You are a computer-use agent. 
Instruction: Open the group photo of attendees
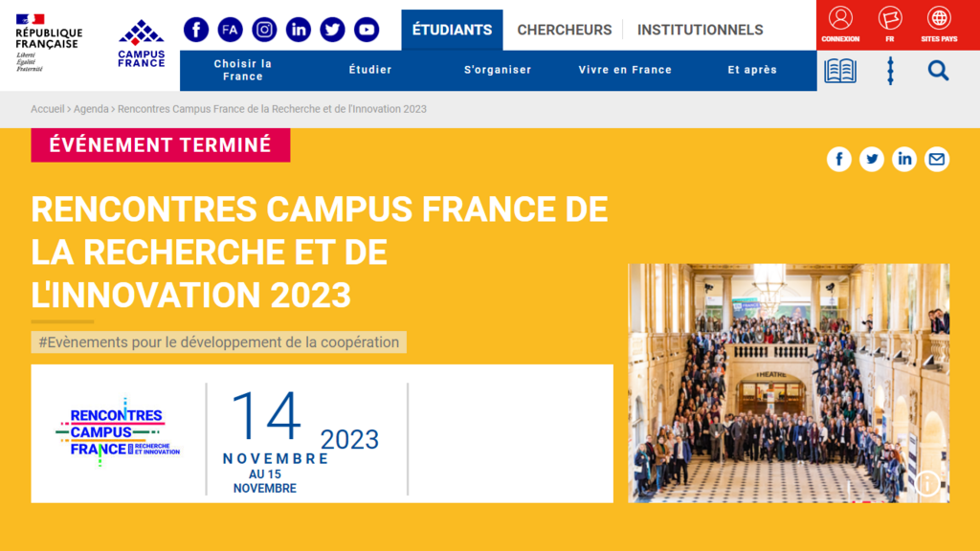tap(789, 383)
